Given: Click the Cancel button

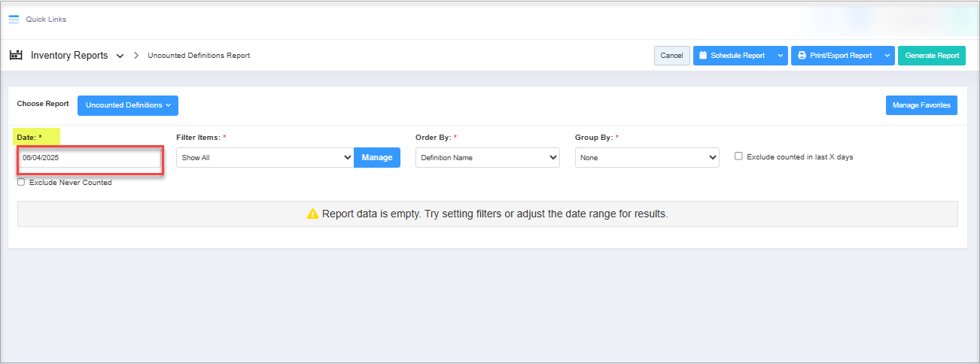Looking at the screenshot, I should [x=671, y=56].
